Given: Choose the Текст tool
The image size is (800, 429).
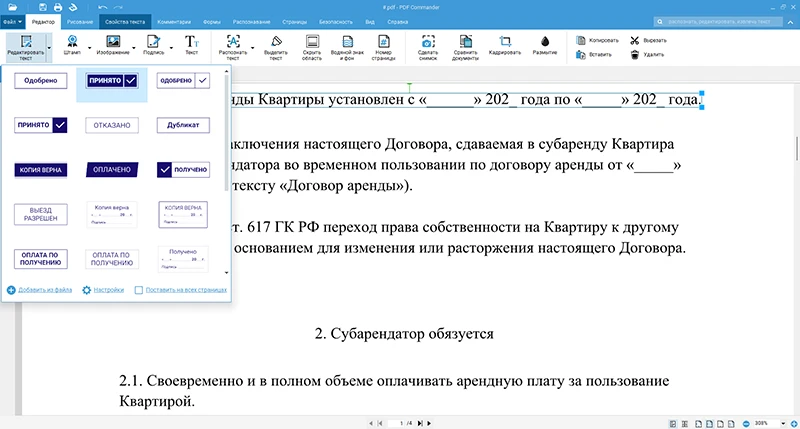Looking at the screenshot, I should [191, 45].
